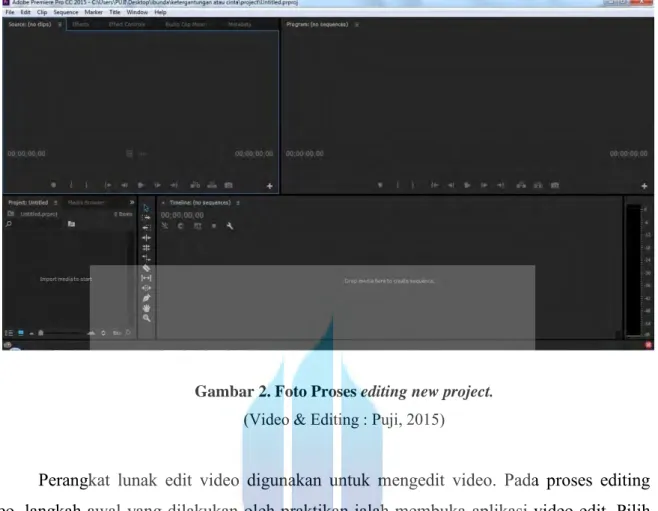Go to In point in Source monitor
The width and height of the screenshot is (658, 511).
click(107, 185)
